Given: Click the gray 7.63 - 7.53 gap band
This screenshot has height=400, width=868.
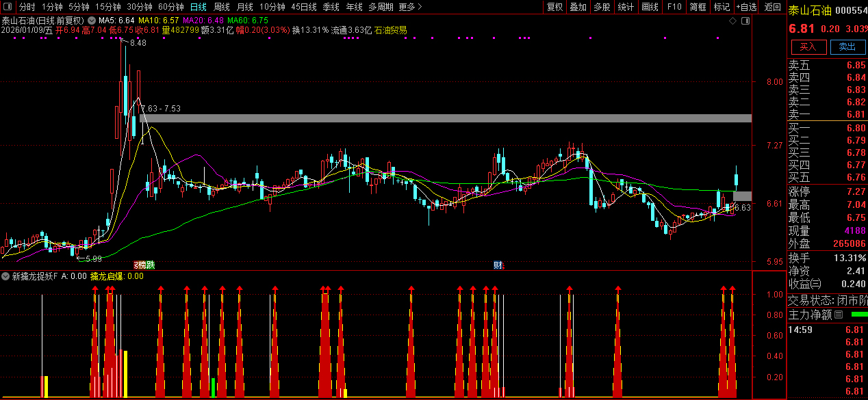Looking at the screenshot, I should coord(445,118).
